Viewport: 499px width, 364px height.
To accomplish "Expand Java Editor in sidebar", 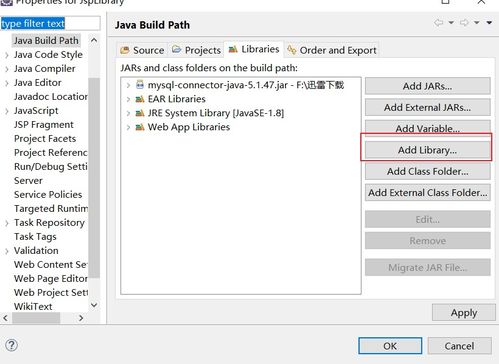I will (7, 83).
